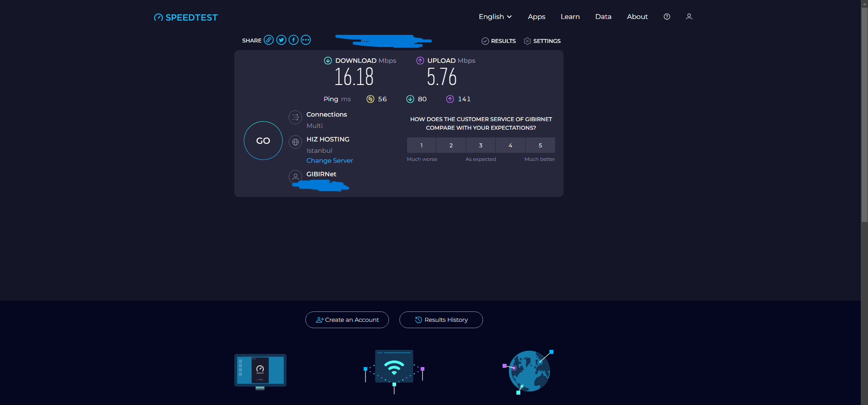Open the RESULTS view
This screenshot has height=405, width=868.
498,41
